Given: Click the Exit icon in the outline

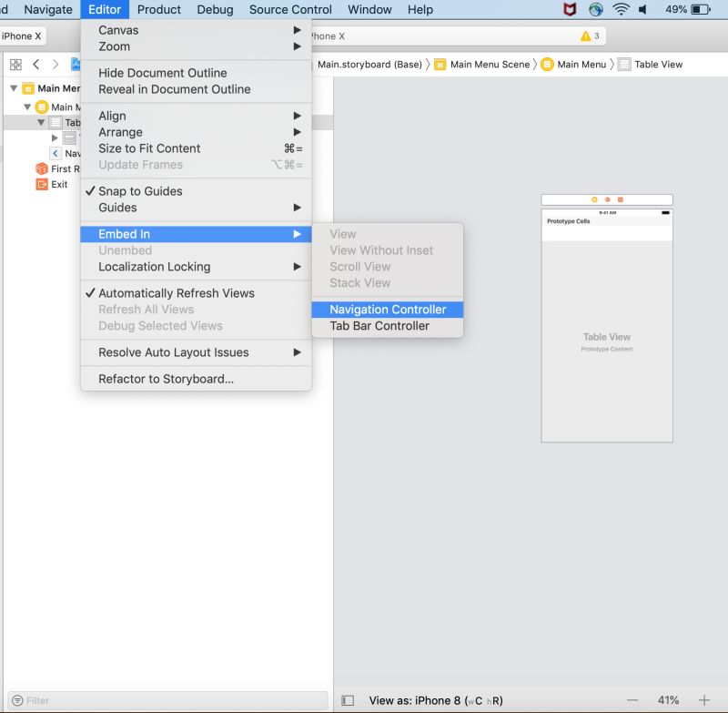Looking at the screenshot, I should tap(40, 184).
